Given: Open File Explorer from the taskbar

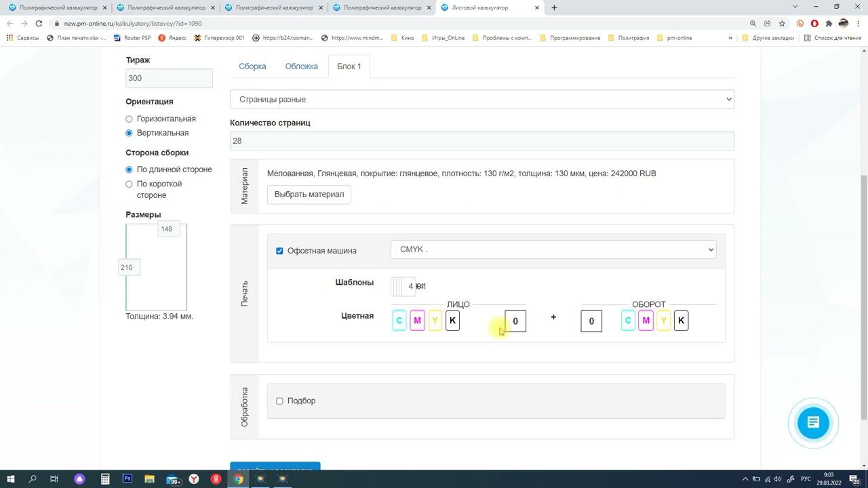Looking at the screenshot, I should click(149, 479).
